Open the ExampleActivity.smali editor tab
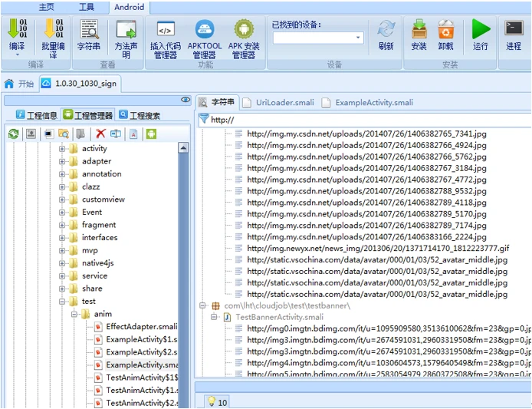 point(368,103)
